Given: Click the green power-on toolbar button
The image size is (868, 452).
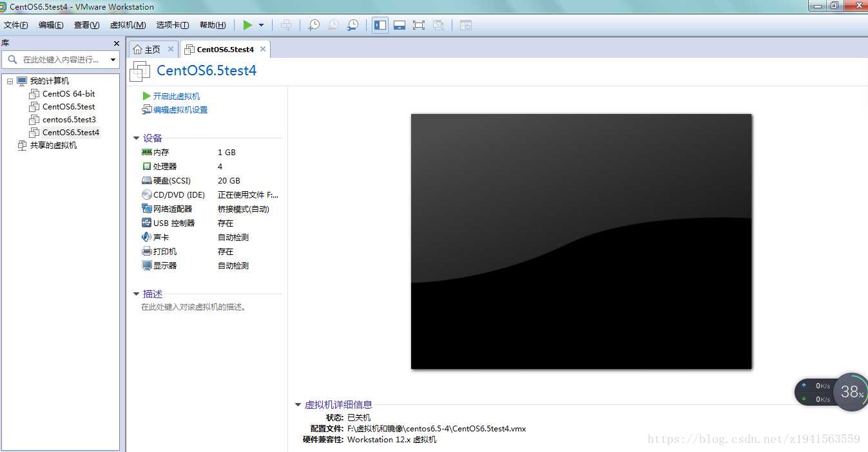Looking at the screenshot, I should coord(247,25).
